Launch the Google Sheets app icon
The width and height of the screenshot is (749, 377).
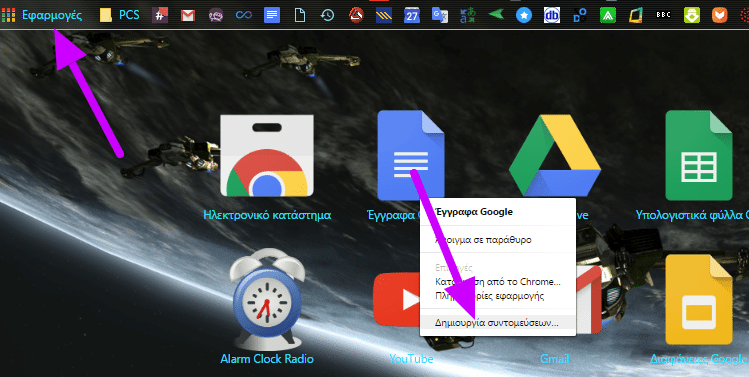[699, 155]
